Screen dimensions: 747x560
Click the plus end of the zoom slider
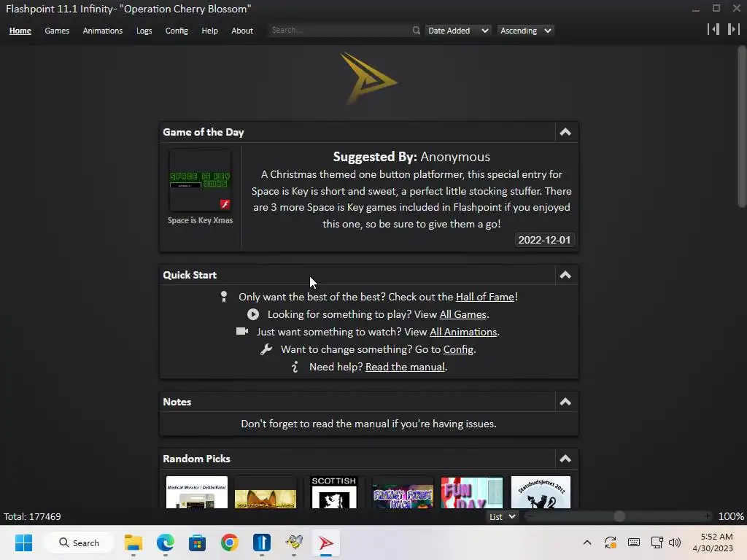(x=708, y=516)
